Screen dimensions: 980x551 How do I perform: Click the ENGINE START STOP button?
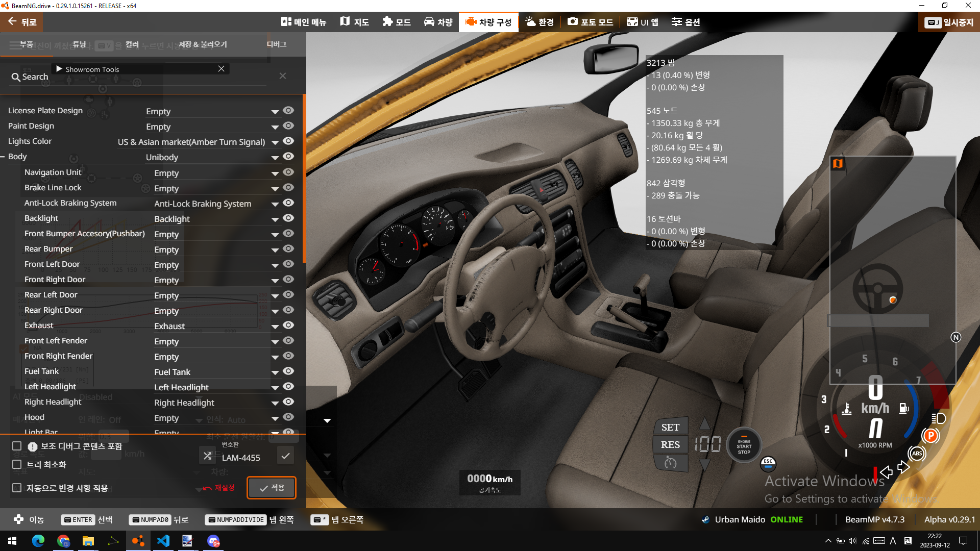[x=744, y=446]
